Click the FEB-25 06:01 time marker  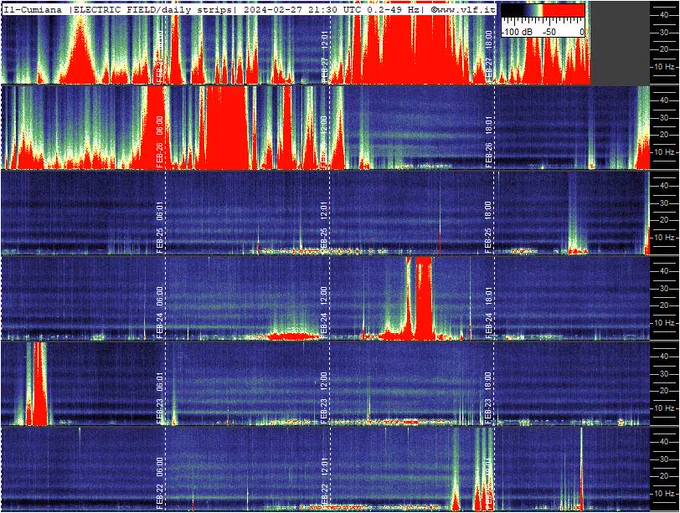coord(160,227)
